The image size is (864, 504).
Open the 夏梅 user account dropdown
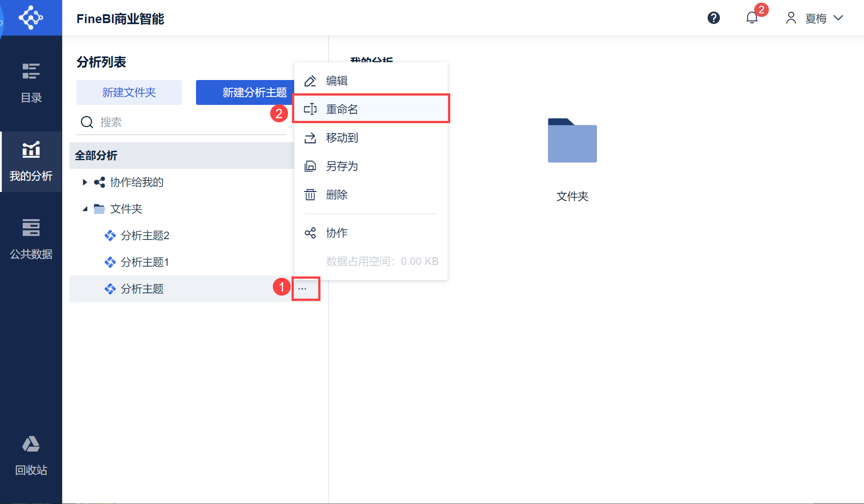click(815, 18)
